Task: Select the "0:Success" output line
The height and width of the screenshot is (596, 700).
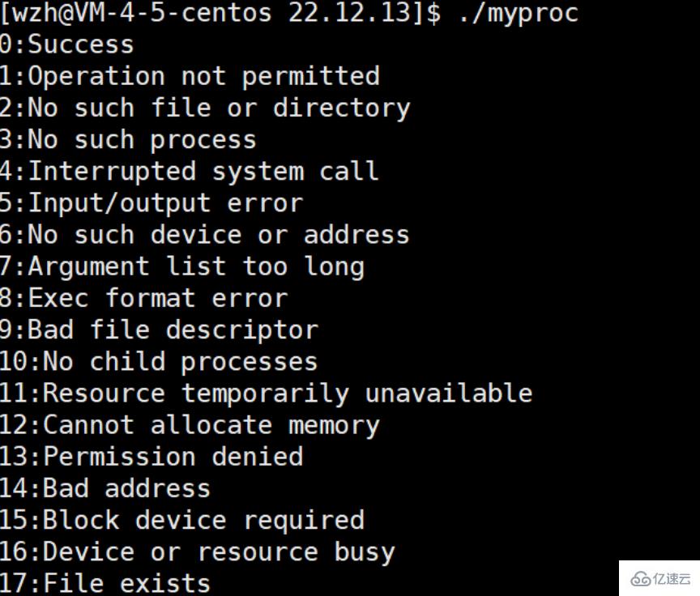Action: [67, 45]
